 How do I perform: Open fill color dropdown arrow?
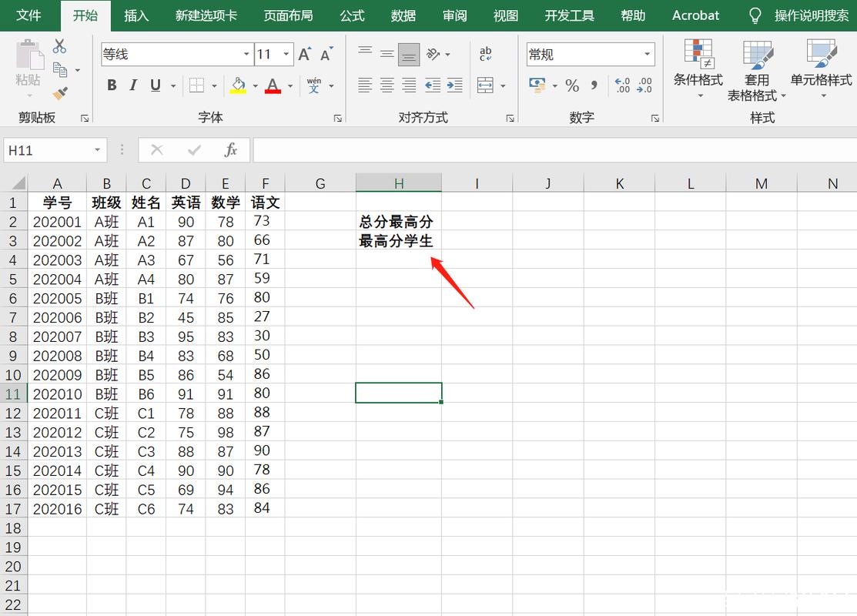point(255,85)
